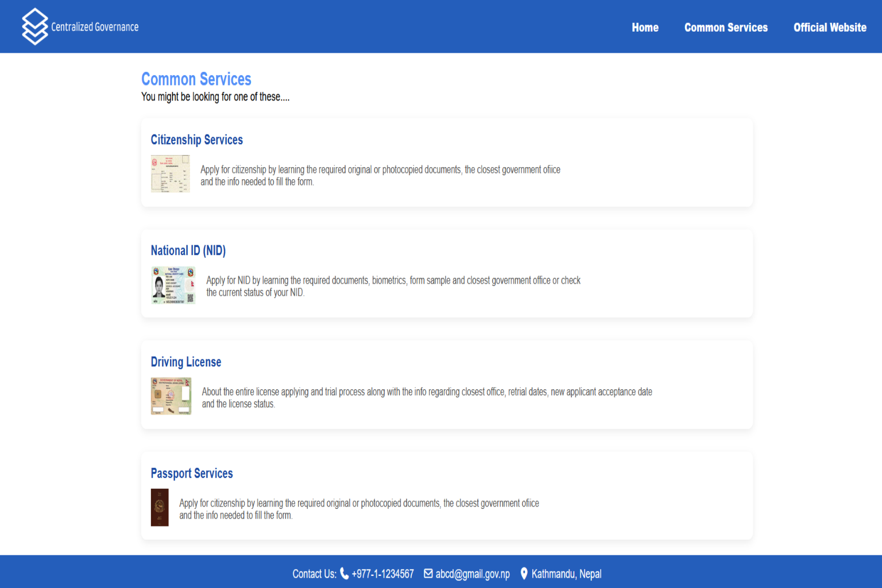
Task: Open Common Services navigation menu item
Action: click(x=726, y=28)
